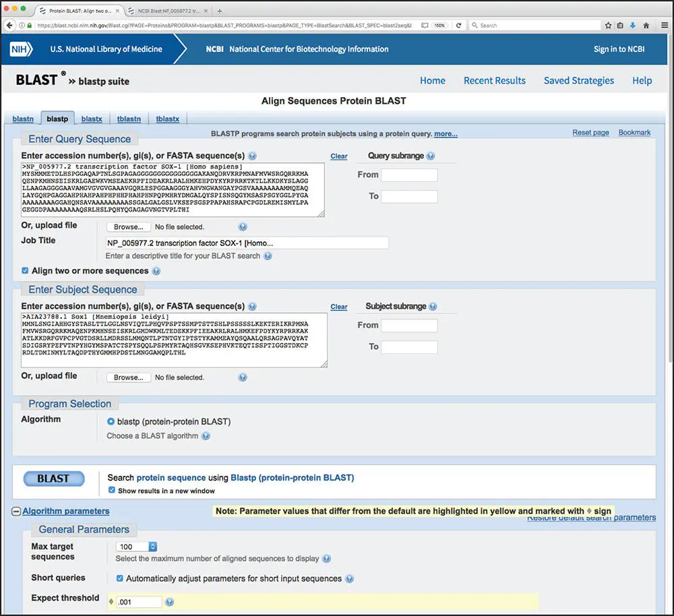This screenshot has width=674, height=616.
Task: Click the bookmark star icon in toolbar
Action: coord(608,26)
